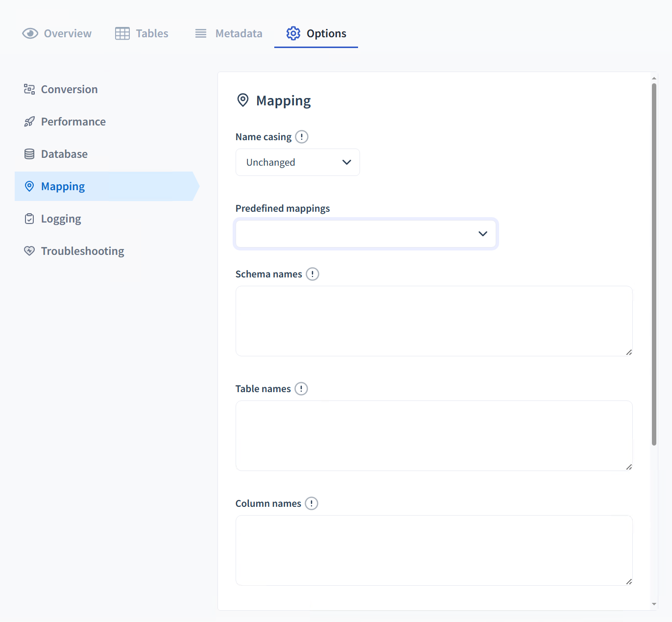Click the Performance rocket icon
The height and width of the screenshot is (622, 672).
tap(29, 122)
